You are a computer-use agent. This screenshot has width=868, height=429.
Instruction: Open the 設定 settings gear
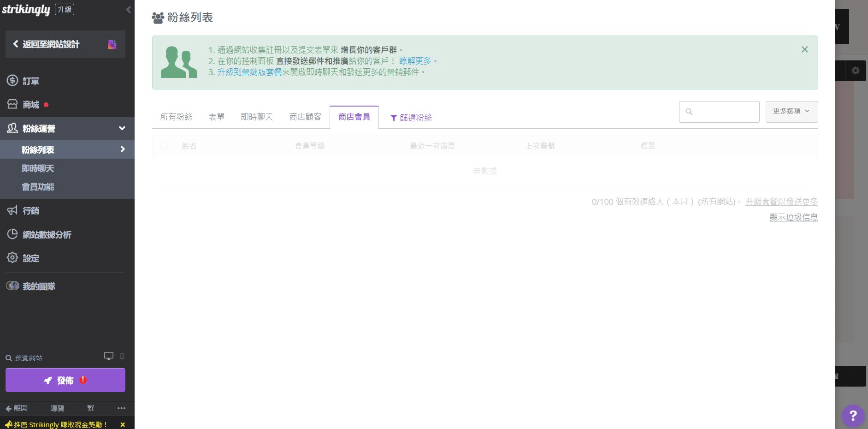coord(31,258)
